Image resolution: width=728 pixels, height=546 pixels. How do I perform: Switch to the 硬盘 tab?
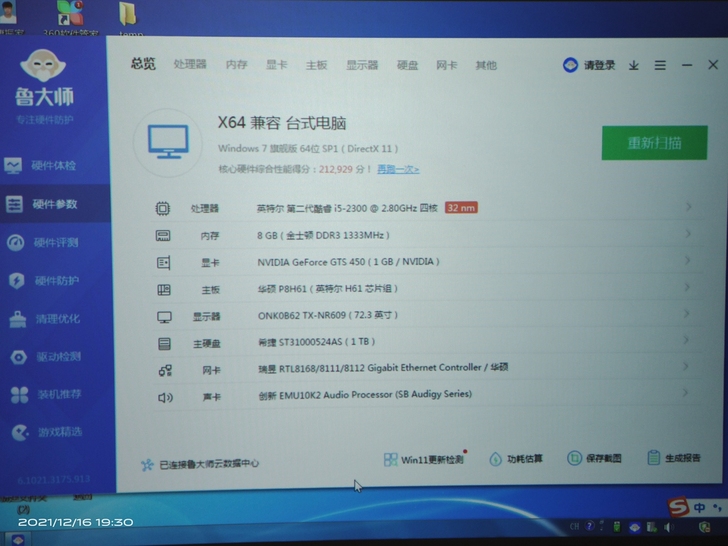(x=408, y=65)
